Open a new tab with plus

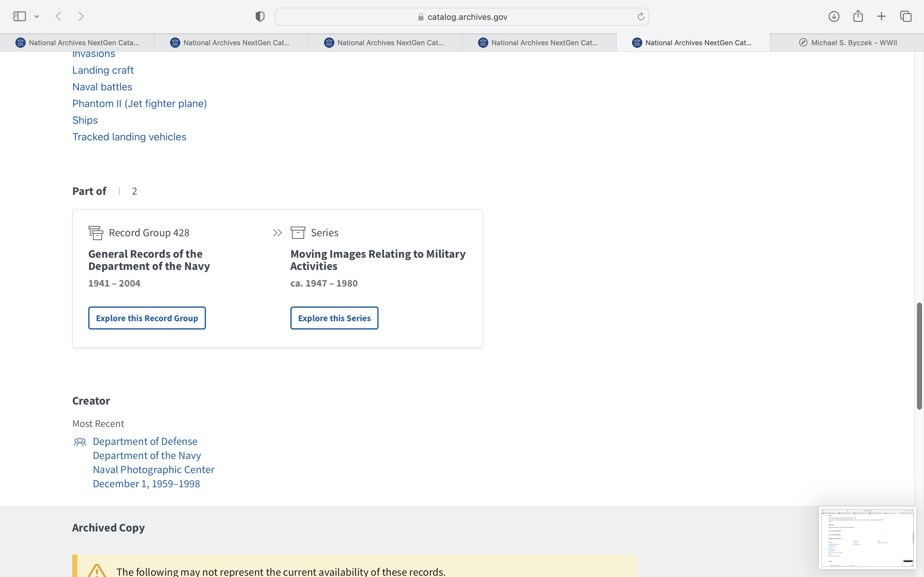pyautogui.click(x=881, y=16)
